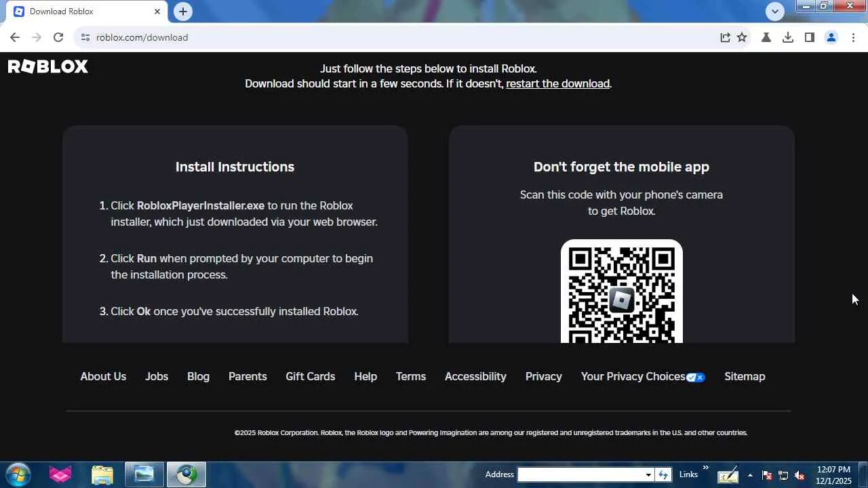Viewport: 868px width, 488px height.
Task: Open the Chrome profile menu
Action: click(831, 37)
